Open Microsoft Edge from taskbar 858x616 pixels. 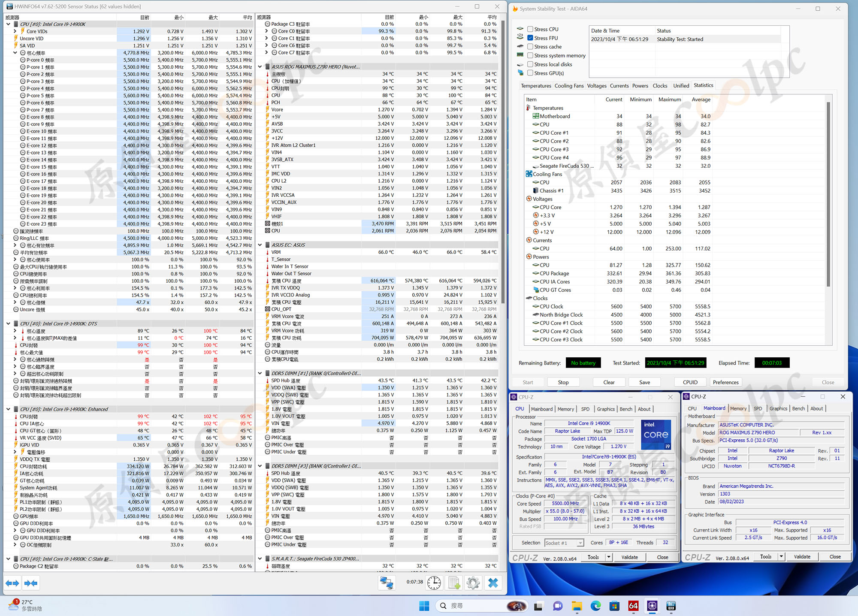click(595, 606)
